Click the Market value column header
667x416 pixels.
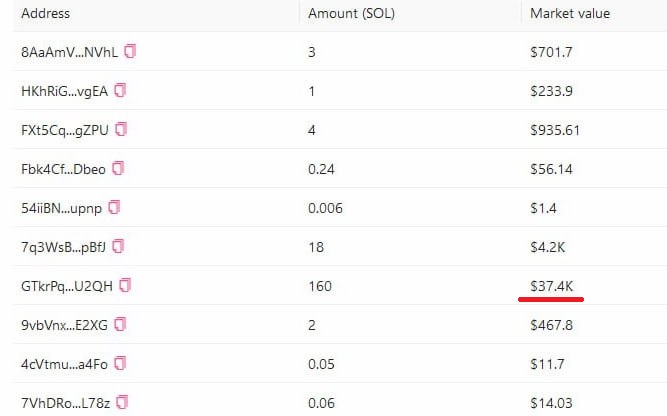click(x=570, y=13)
